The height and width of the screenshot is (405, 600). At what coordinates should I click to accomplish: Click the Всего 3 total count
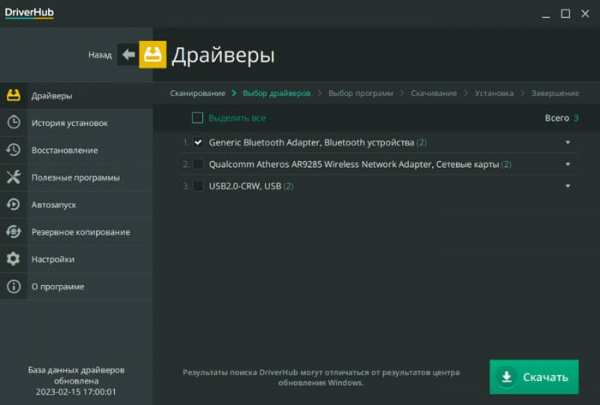tap(561, 118)
